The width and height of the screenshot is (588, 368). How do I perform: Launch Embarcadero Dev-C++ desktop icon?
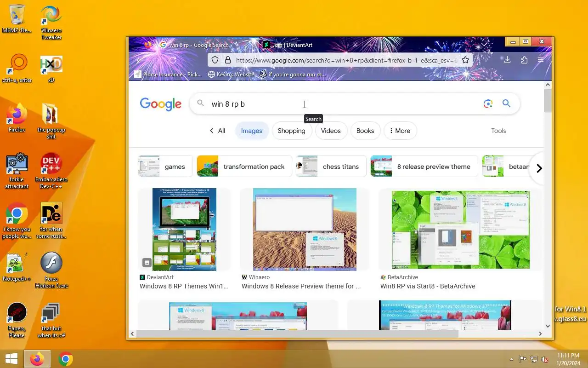tap(51, 171)
